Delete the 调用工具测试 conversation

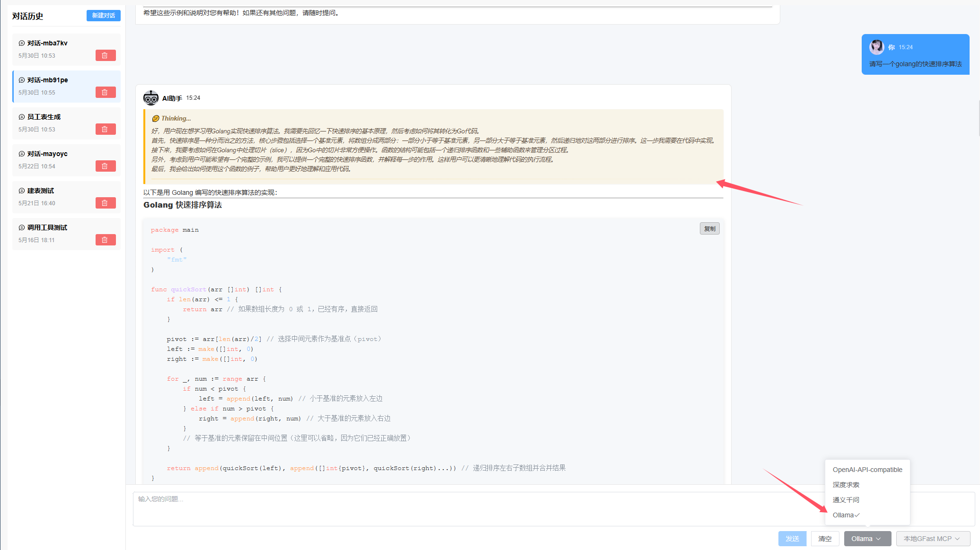point(105,240)
